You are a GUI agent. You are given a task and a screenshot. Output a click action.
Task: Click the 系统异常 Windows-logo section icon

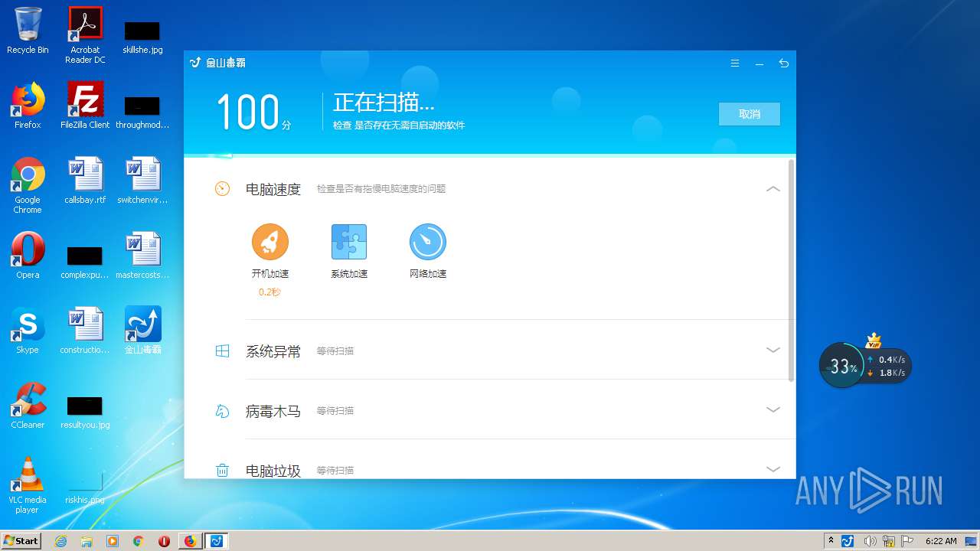[222, 351]
